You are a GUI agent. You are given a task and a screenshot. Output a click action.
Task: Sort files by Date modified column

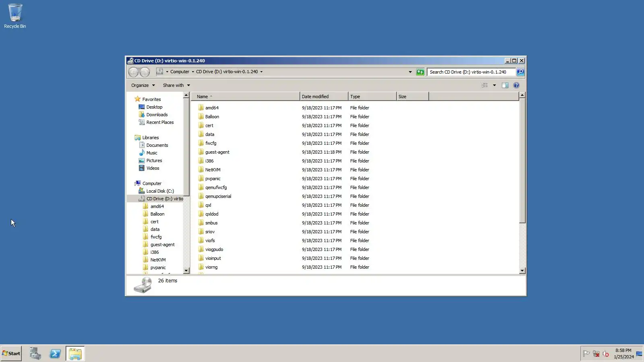pyautogui.click(x=324, y=97)
